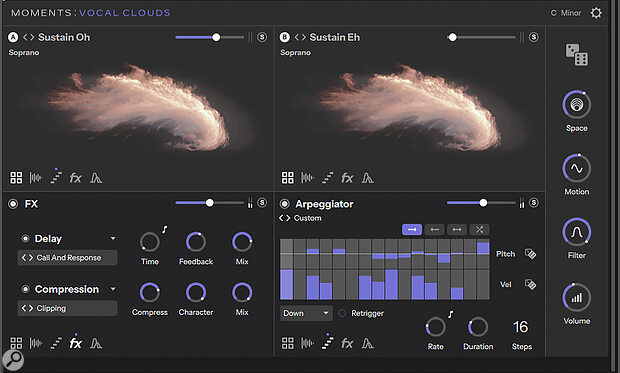The height and width of the screenshot is (373, 620).
Task: Select random arpeggiator direction
Action: (x=479, y=229)
